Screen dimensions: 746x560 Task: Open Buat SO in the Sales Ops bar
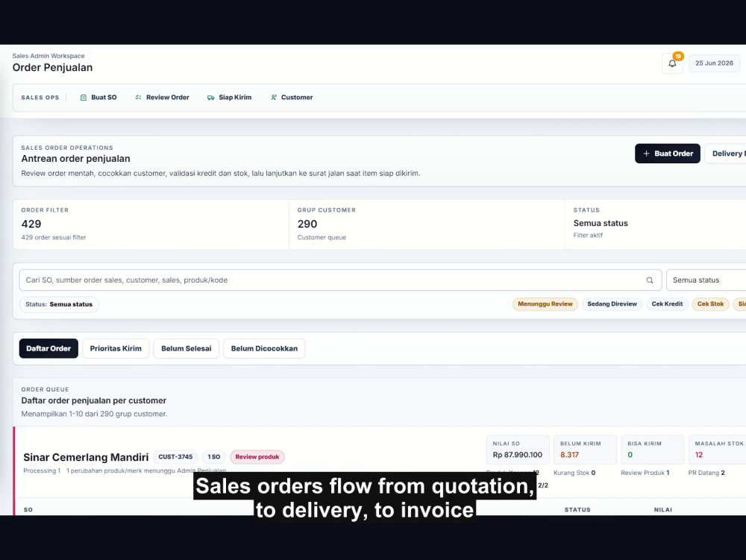point(98,98)
